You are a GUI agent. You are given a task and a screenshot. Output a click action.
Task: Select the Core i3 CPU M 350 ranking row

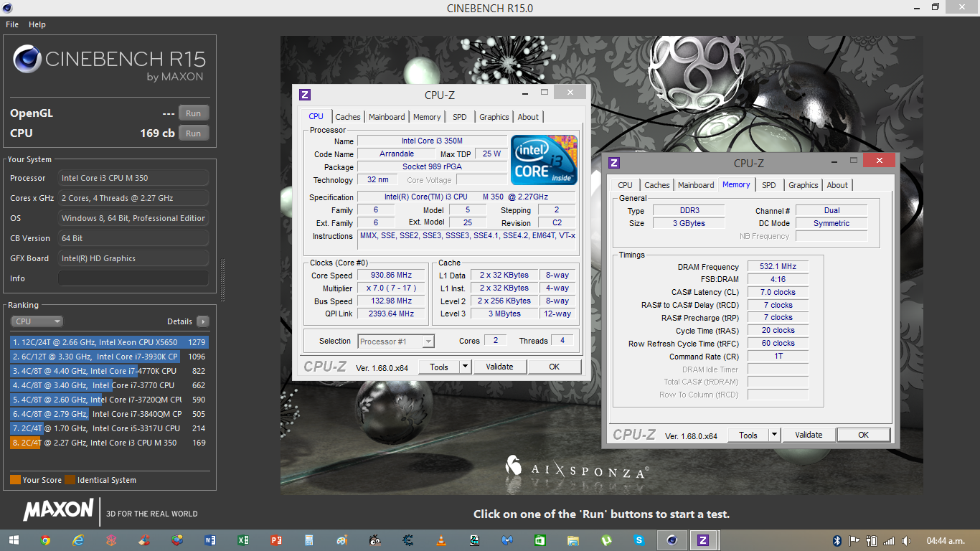pos(109,443)
